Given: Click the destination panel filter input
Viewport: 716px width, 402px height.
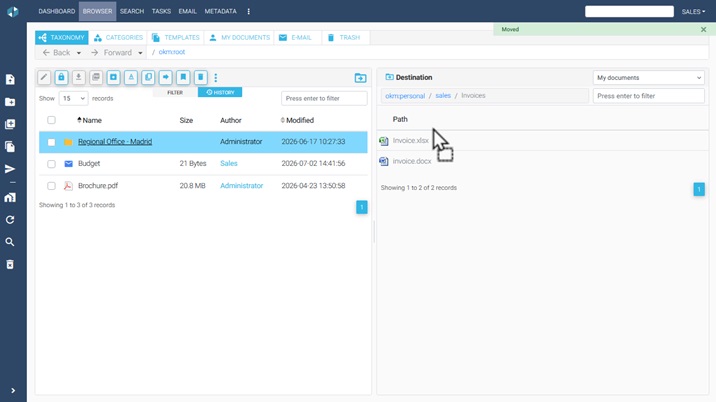Looking at the screenshot, I should 648,96.
